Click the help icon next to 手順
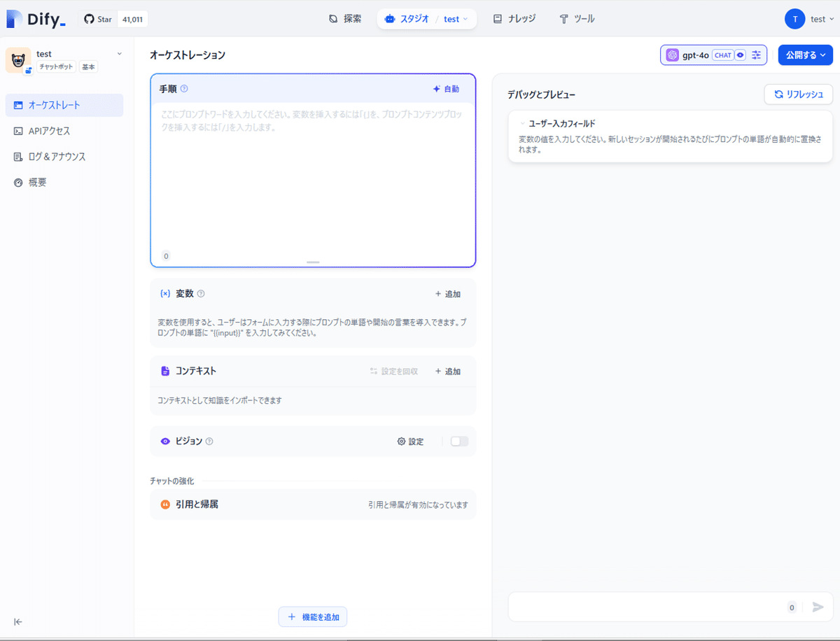 tap(185, 88)
